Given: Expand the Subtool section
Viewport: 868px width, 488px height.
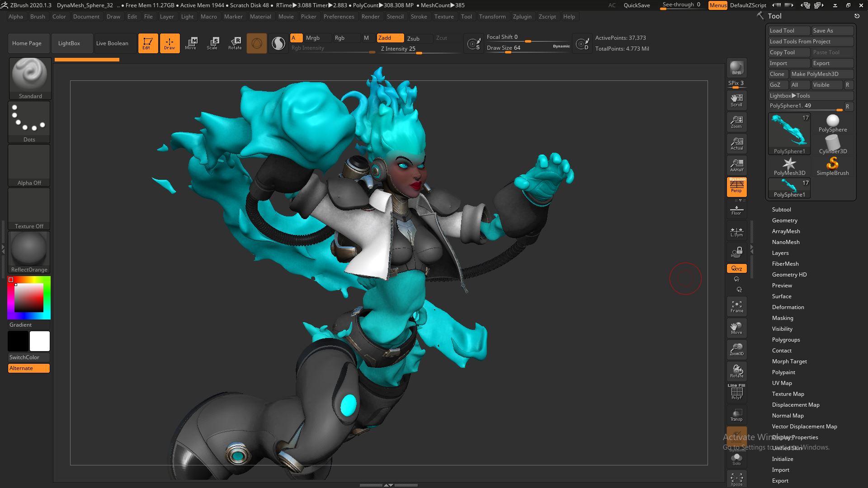Looking at the screenshot, I should click(x=781, y=210).
